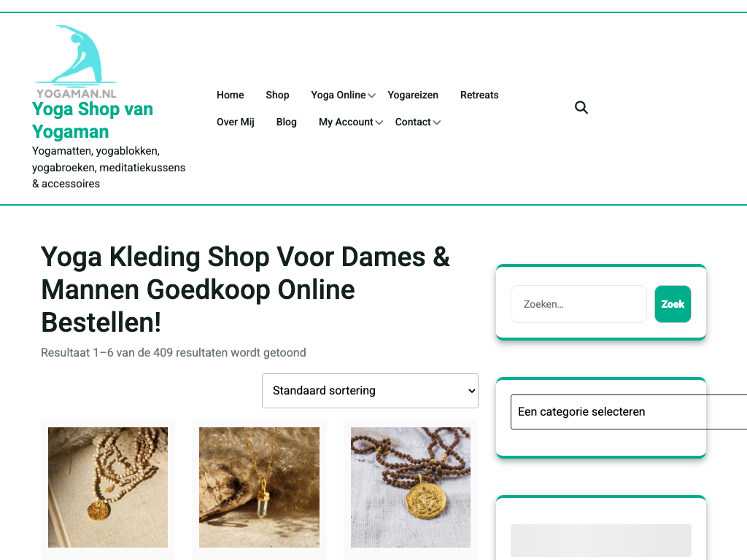This screenshot has height=560, width=747.
Task: Open the Blog menu item
Action: [x=286, y=122]
